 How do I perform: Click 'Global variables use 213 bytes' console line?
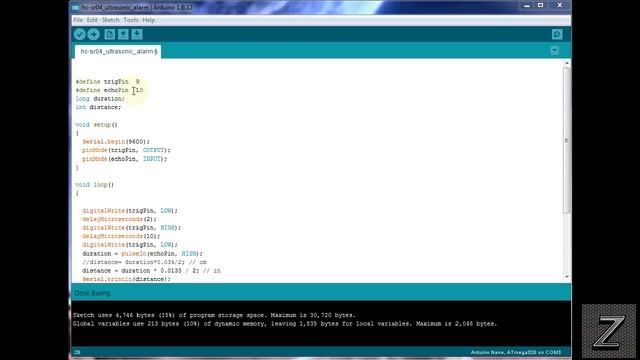tap(285, 324)
